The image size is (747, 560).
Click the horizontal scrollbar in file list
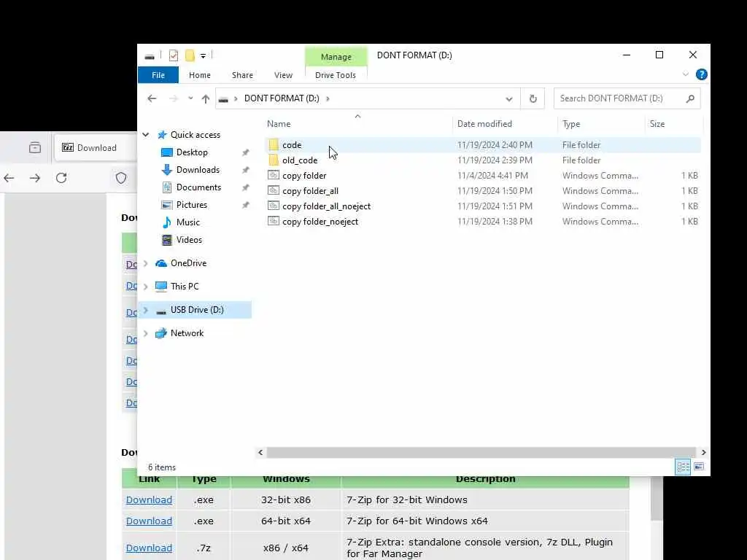(x=481, y=452)
